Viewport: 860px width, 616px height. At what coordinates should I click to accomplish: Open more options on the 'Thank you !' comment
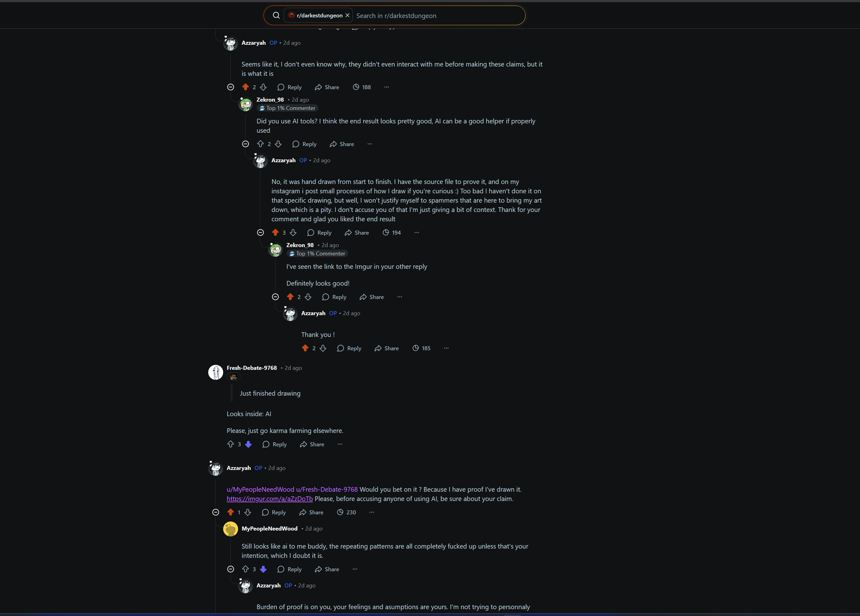click(x=446, y=348)
